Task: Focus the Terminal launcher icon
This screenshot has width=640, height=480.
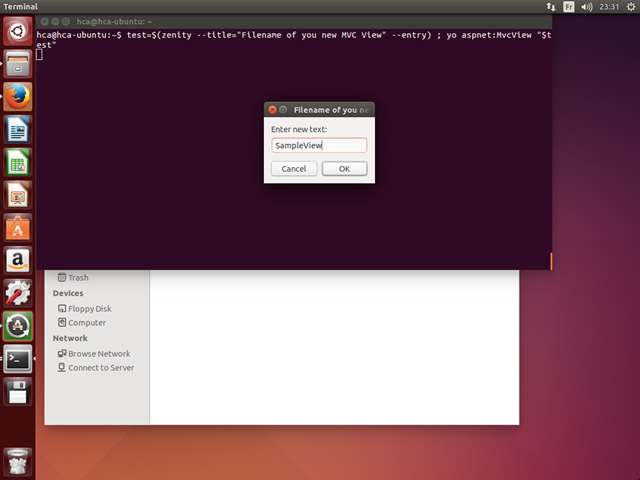Action: [x=18, y=359]
